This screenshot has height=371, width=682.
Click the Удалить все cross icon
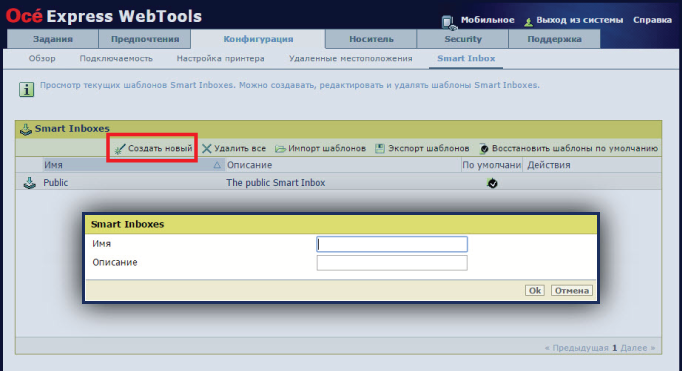(x=207, y=149)
